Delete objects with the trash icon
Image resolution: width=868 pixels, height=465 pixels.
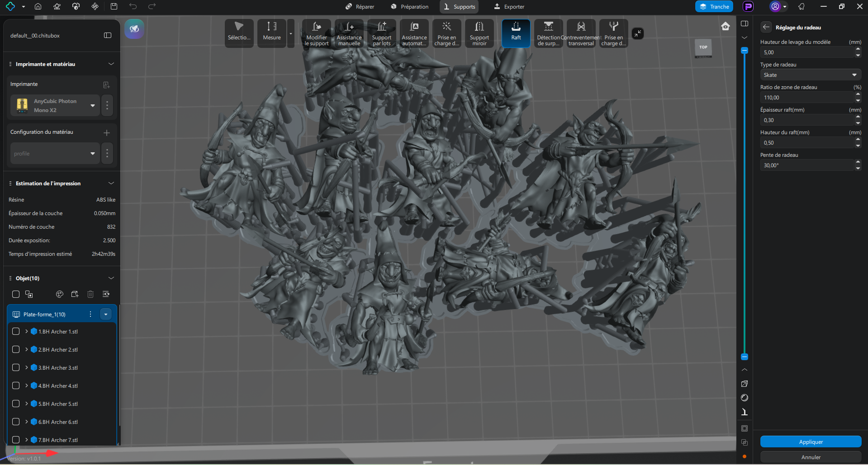click(x=90, y=294)
